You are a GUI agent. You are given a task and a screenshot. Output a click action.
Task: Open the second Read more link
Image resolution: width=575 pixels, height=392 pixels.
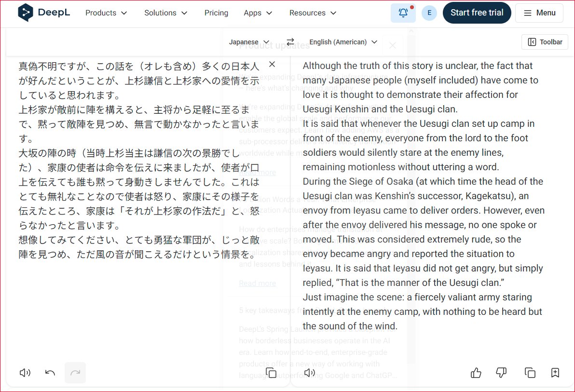[258, 283]
